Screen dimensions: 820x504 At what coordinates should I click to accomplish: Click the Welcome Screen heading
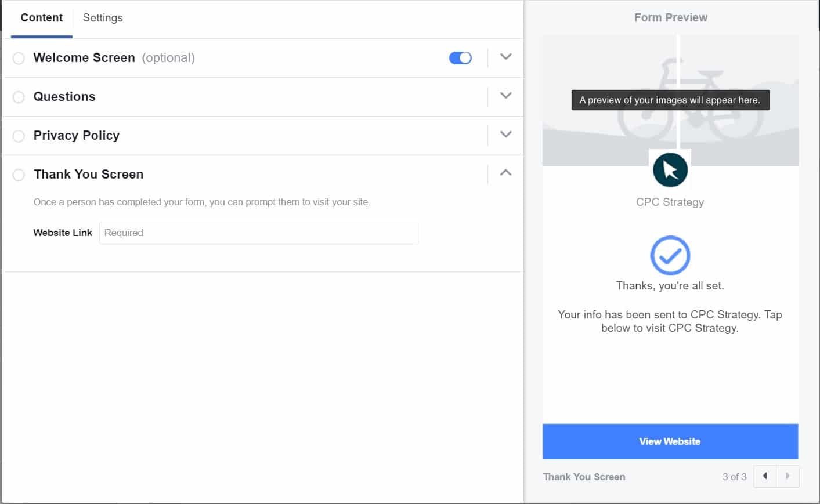click(84, 58)
